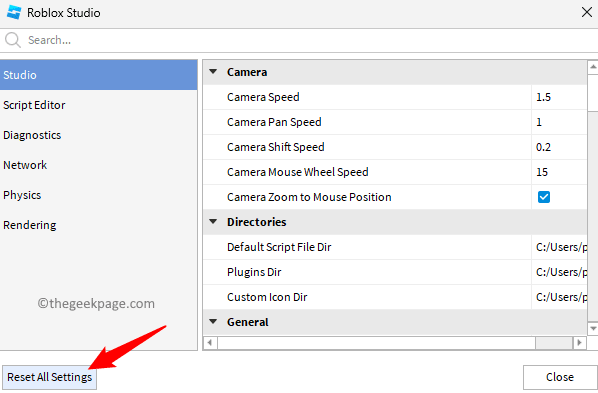Image resolution: width=598 pixels, height=393 pixels.
Task: Select the Custom Icon Dir path value
Action: (x=559, y=297)
